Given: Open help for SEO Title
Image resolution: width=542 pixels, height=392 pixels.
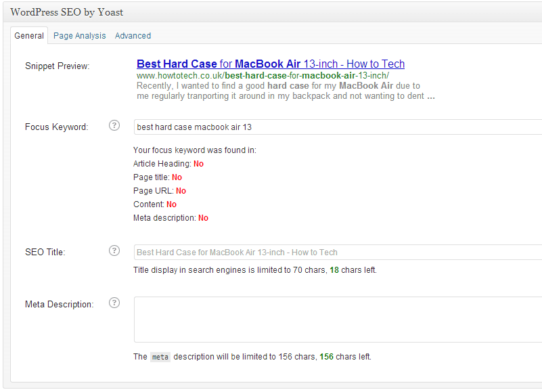Looking at the screenshot, I should click(x=114, y=251).
